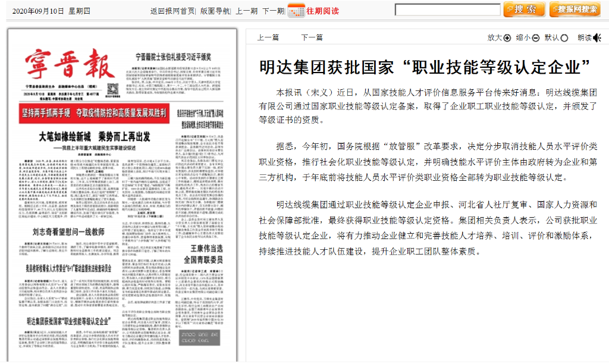609x364 pixels.
Task: Click the 默认 default size circle icon
Action: [564, 38]
